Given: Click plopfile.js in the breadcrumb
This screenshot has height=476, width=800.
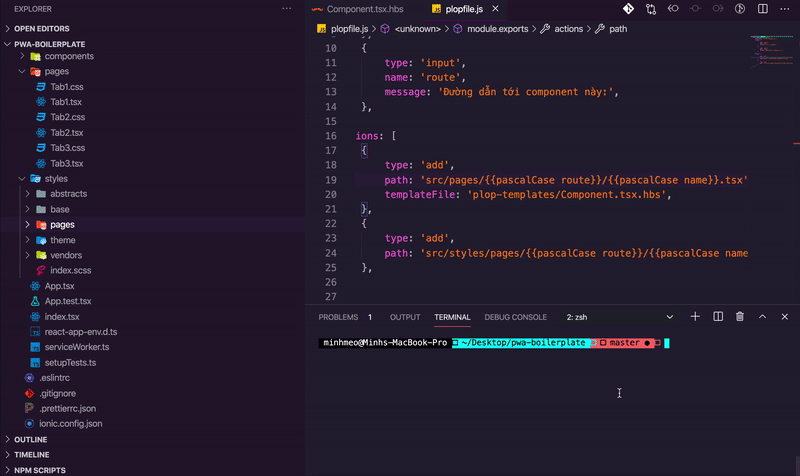Looking at the screenshot, I should (349, 29).
